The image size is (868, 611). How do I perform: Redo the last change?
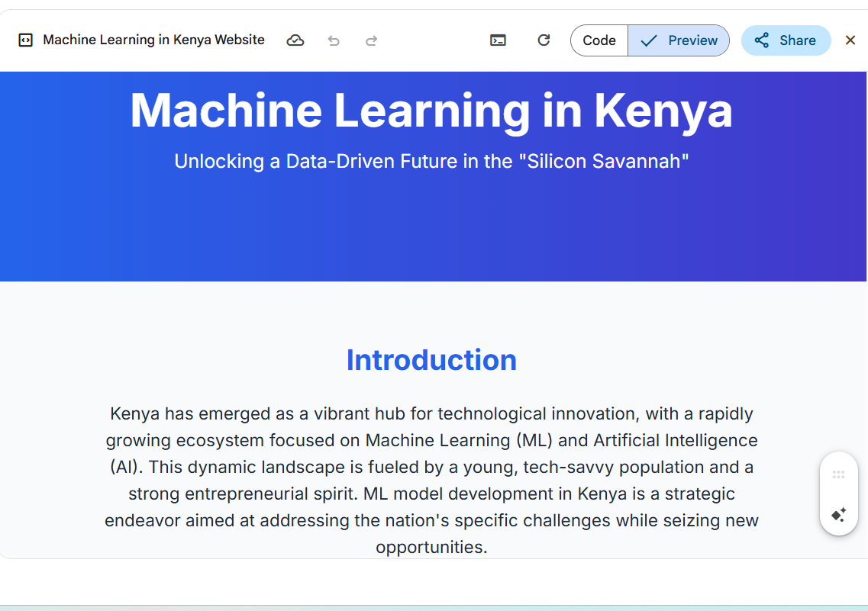click(x=372, y=40)
